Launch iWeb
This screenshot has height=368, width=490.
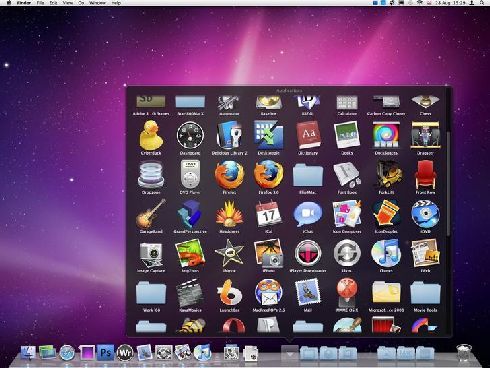[x=425, y=253]
